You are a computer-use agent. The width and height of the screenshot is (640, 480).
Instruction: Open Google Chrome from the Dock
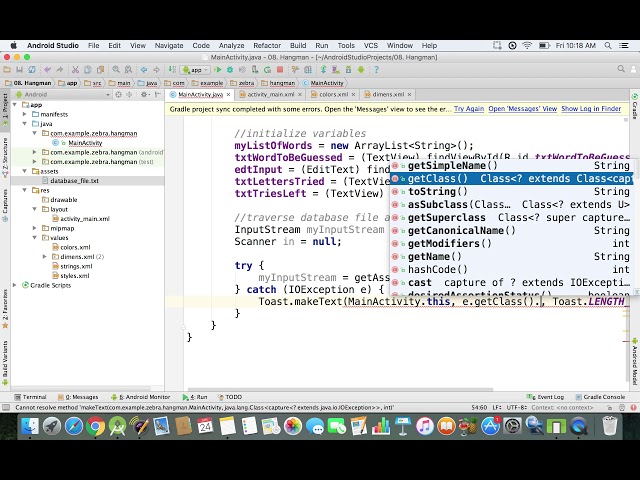[x=95, y=427]
